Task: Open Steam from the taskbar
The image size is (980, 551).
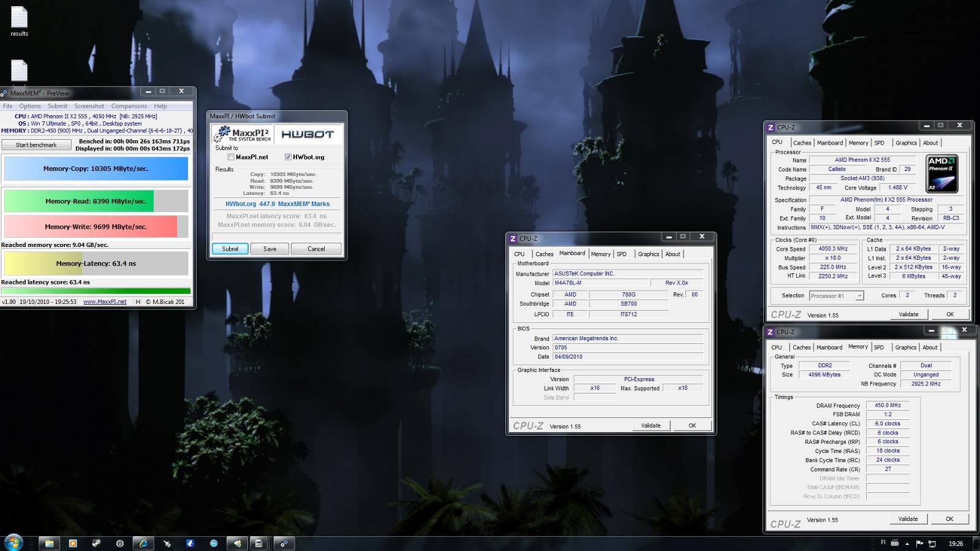Action: tap(96, 543)
